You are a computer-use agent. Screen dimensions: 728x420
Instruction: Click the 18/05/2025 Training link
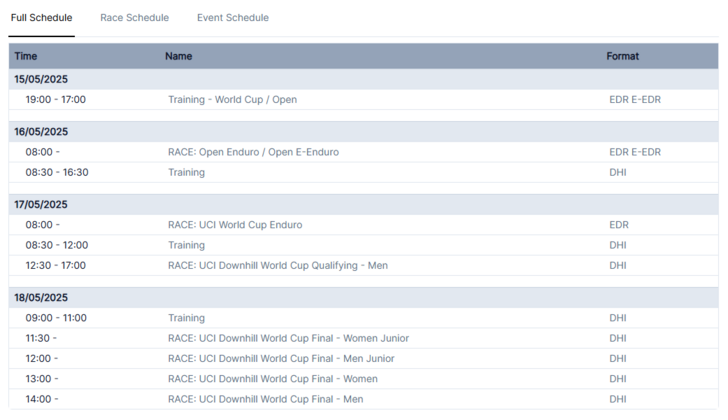[186, 318]
